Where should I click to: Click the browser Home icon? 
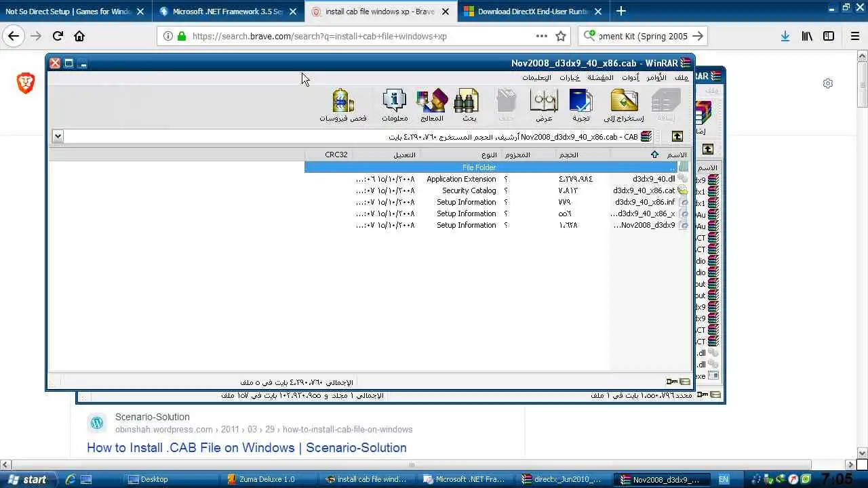pyautogui.click(x=79, y=37)
